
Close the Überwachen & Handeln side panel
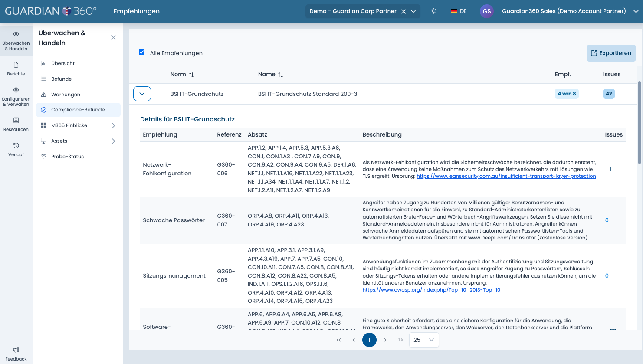click(113, 38)
